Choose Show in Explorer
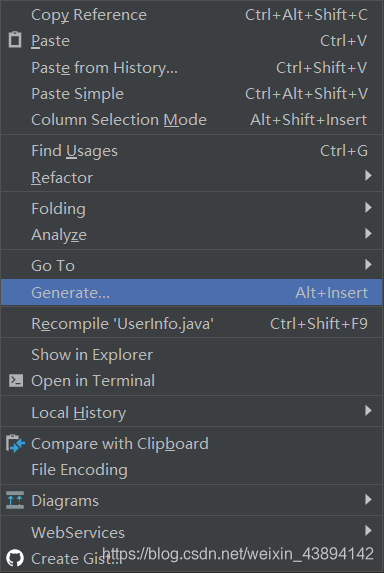Viewport: 384px width, 573px height. pyautogui.click(x=191, y=354)
